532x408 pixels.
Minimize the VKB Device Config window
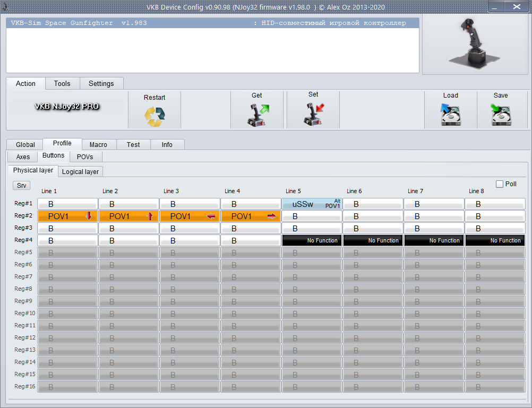496,6
